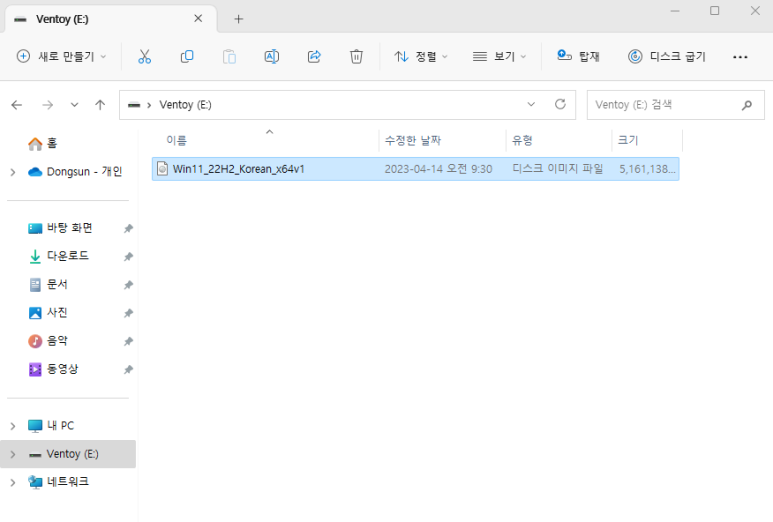Click the Copy icon in toolbar
The image size is (773, 522).
(x=187, y=57)
